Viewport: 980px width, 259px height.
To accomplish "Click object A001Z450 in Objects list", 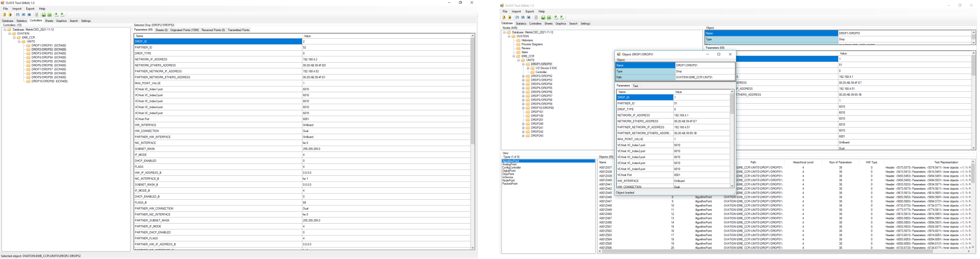I will (x=605, y=214).
